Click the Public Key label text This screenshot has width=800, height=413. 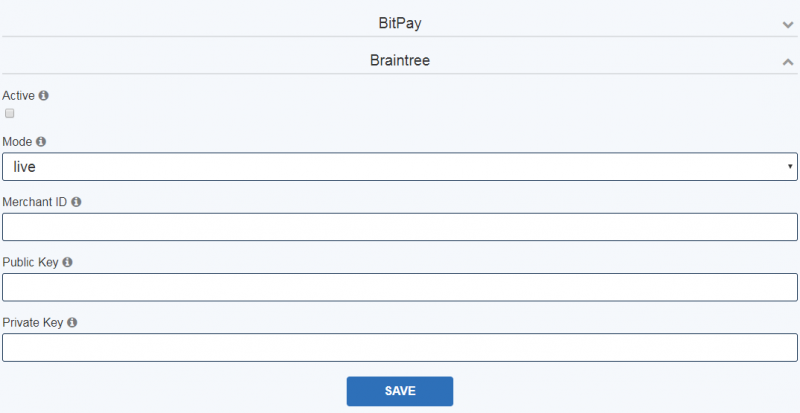pyautogui.click(x=31, y=262)
